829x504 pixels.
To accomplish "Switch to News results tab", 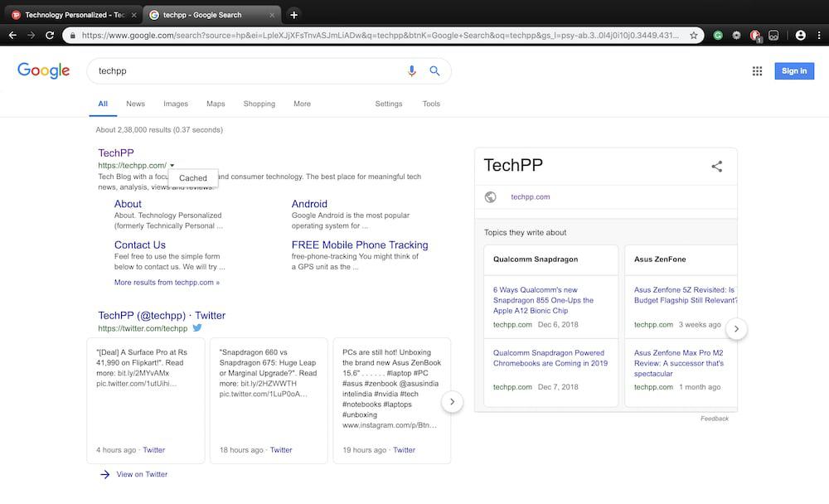I will tap(135, 104).
